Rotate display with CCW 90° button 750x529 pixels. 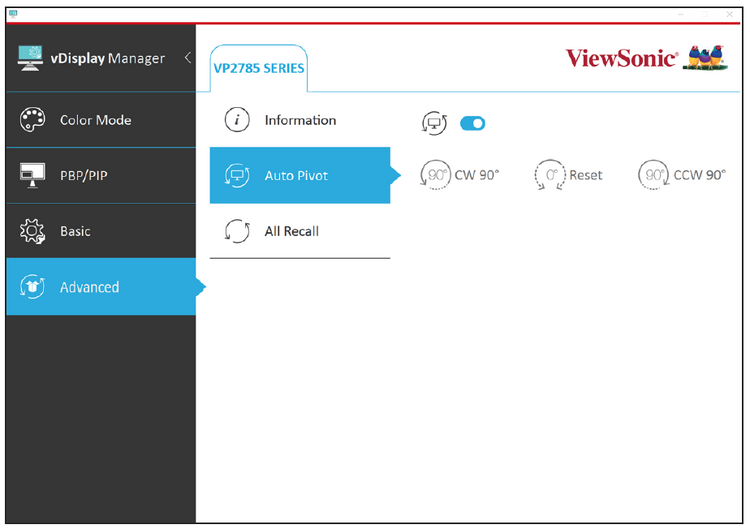pyautogui.click(x=682, y=175)
